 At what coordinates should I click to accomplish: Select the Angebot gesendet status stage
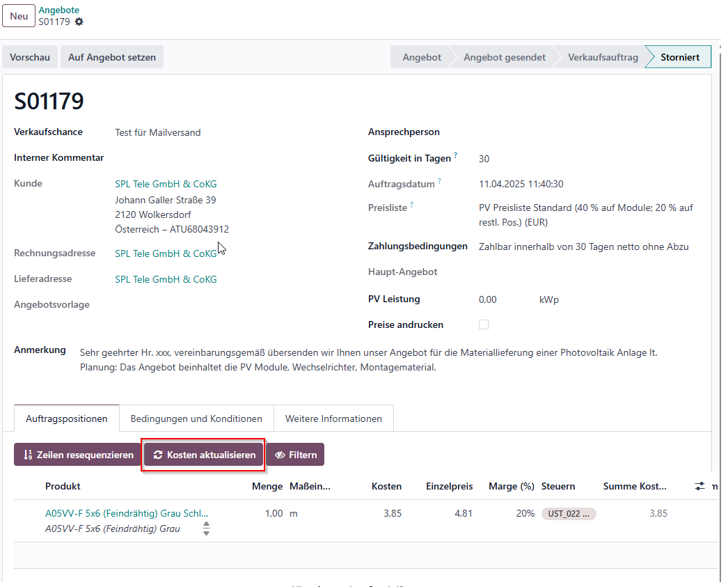tap(504, 57)
